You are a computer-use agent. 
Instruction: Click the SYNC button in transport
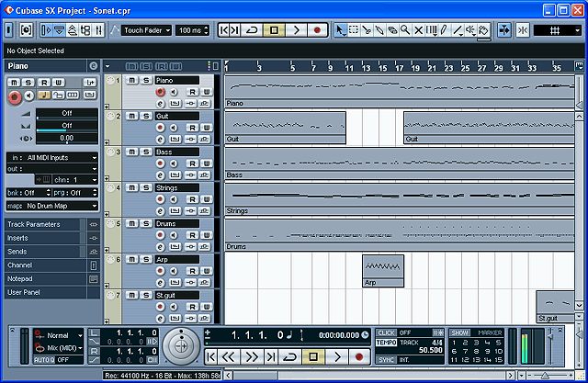pos(386,360)
